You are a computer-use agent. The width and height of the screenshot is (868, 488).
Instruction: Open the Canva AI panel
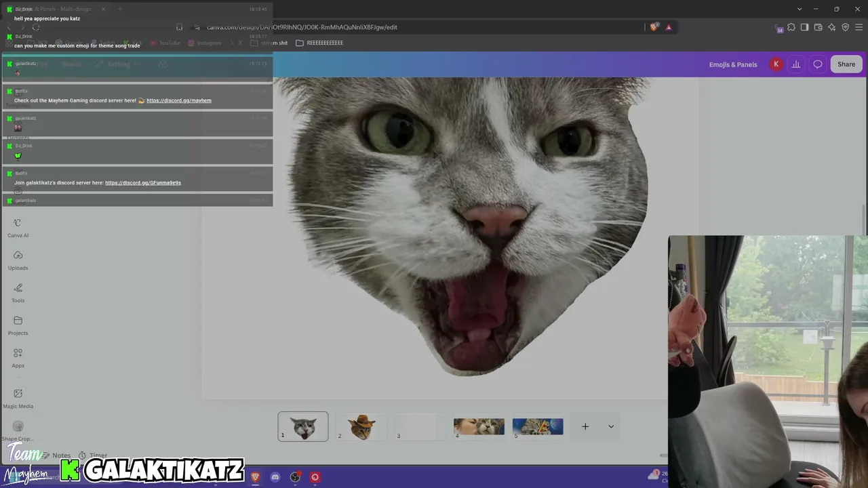18,228
